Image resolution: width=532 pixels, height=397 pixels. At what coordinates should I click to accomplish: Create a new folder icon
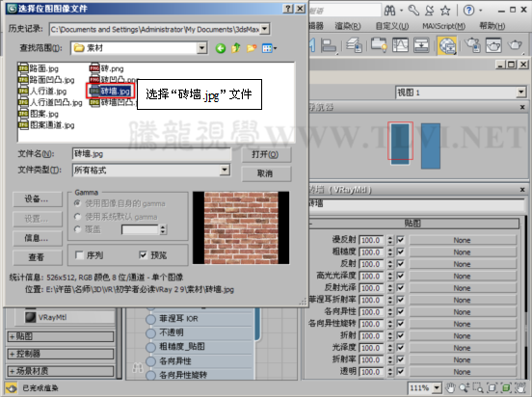(x=252, y=48)
